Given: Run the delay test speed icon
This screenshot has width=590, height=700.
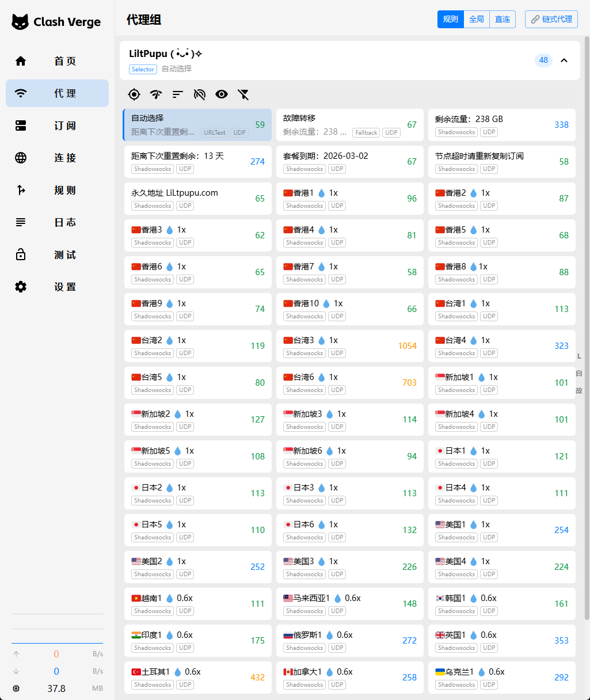Looking at the screenshot, I should (x=156, y=94).
